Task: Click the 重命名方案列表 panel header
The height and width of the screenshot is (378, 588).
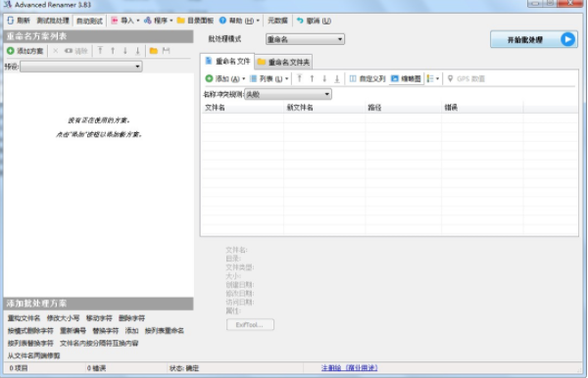Action: [98, 36]
